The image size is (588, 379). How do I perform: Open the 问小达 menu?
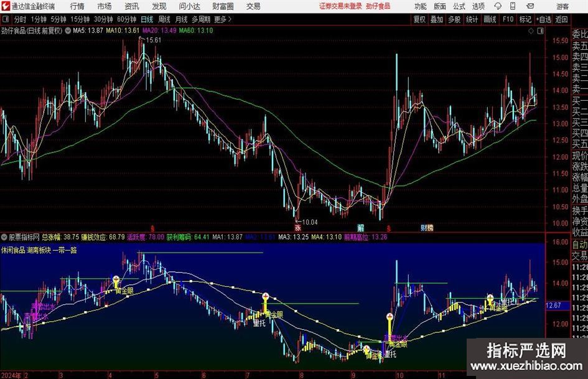[189, 6]
